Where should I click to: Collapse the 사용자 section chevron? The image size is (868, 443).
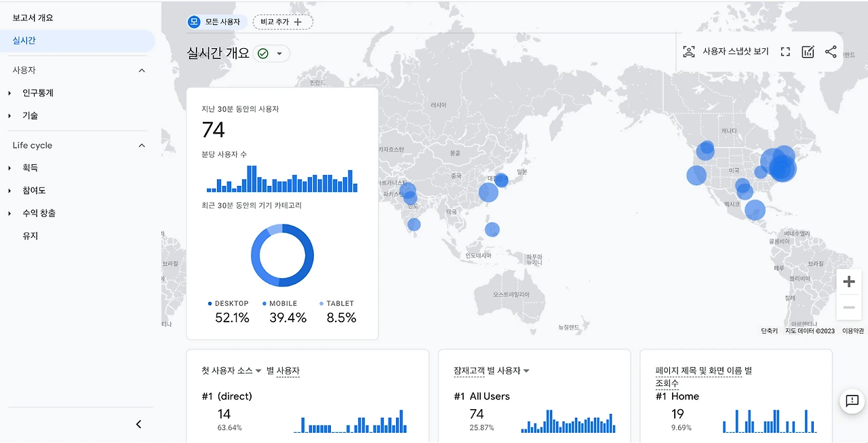click(x=142, y=71)
